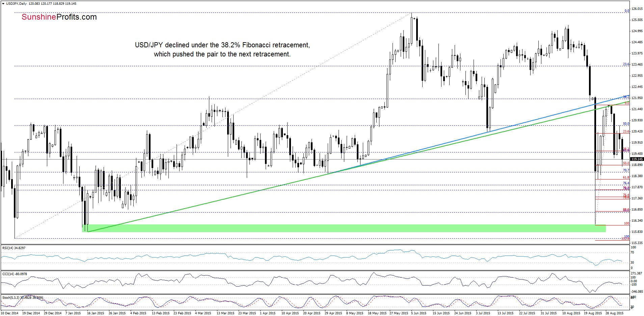Click the 122.445 price axis label

(x=637, y=87)
